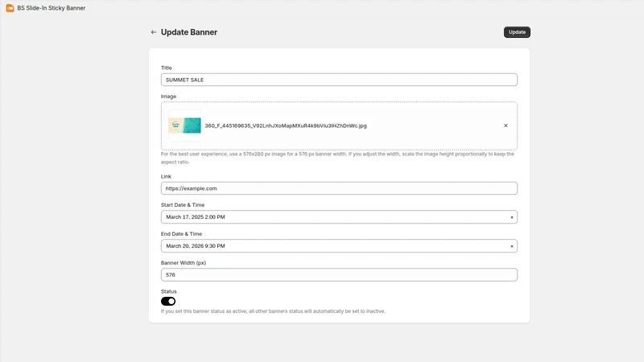Image resolution: width=644 pixels, height=362 pixels.
Task: Clear the End Date & Time value
Action: [512, 246]
